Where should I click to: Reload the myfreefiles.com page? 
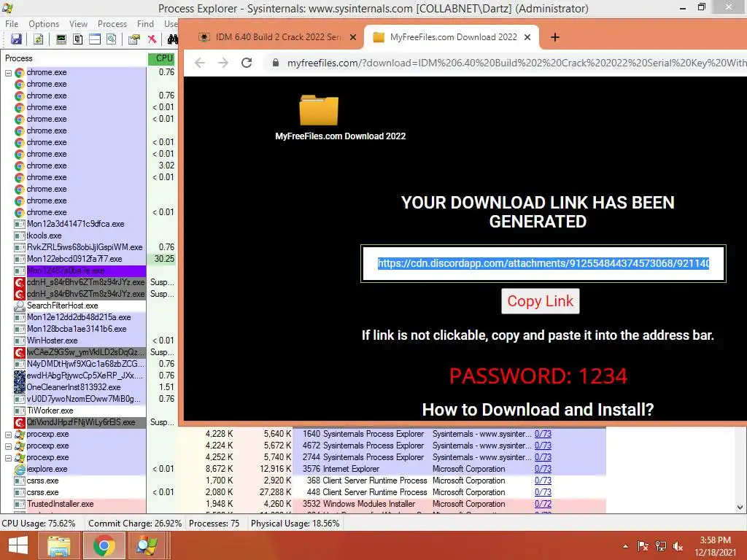(x=247, y=63)
